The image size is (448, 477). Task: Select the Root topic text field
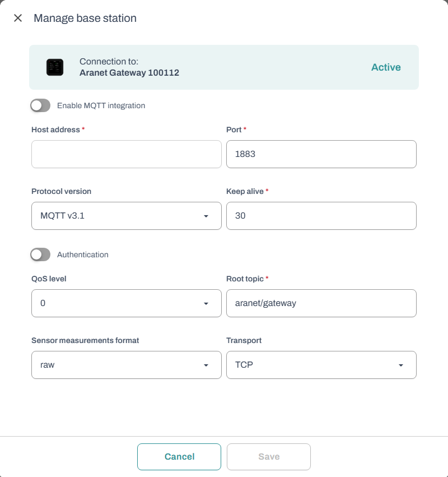[321, 303]
